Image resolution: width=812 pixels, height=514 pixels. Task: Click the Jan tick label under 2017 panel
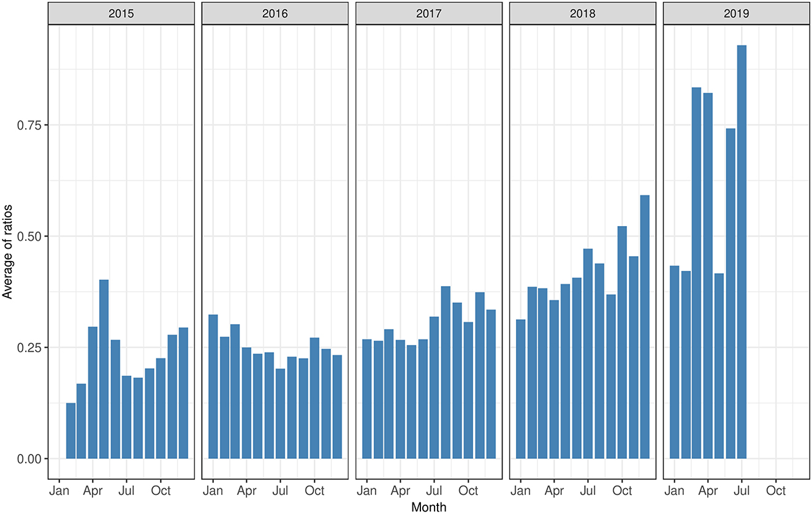coord(367,491)
